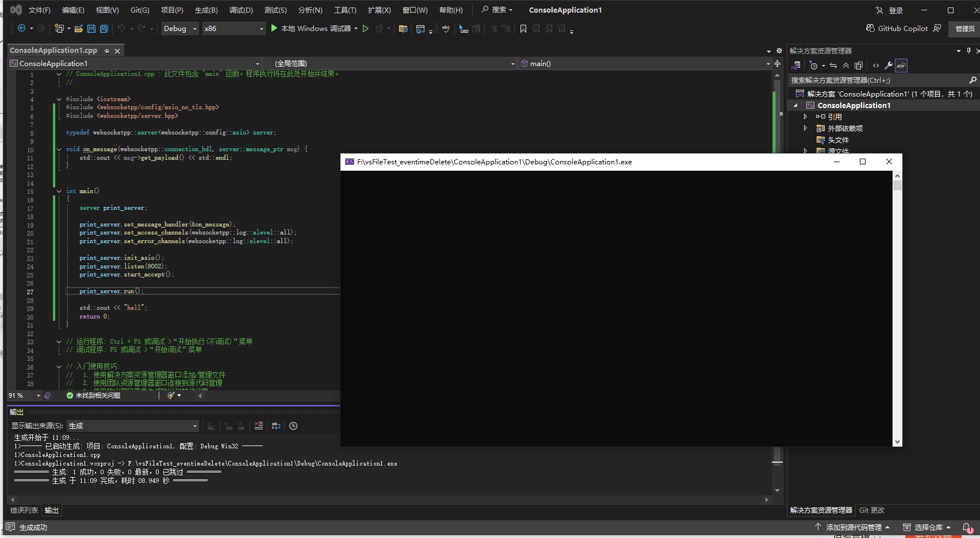This screenshot has height=538, width=980.
Task: Toggle pin on ConsoleApplication1.cpp tab
Action: 106,51
